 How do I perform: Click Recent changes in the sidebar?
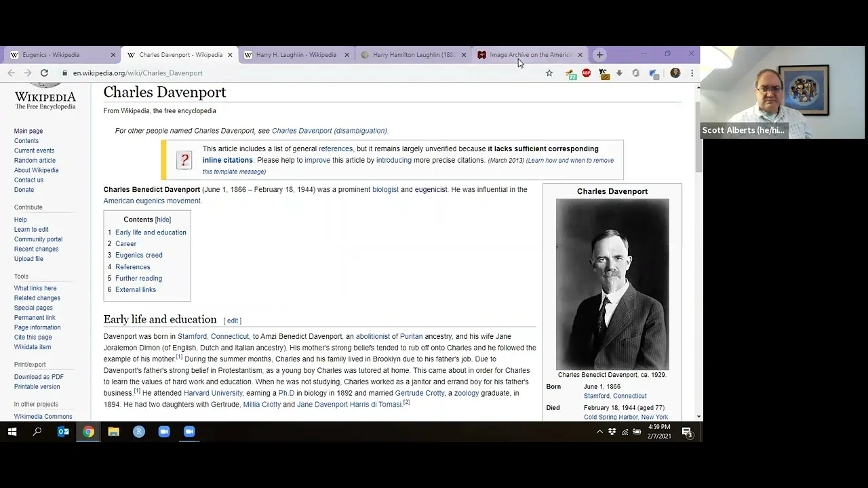click(36, 249)
